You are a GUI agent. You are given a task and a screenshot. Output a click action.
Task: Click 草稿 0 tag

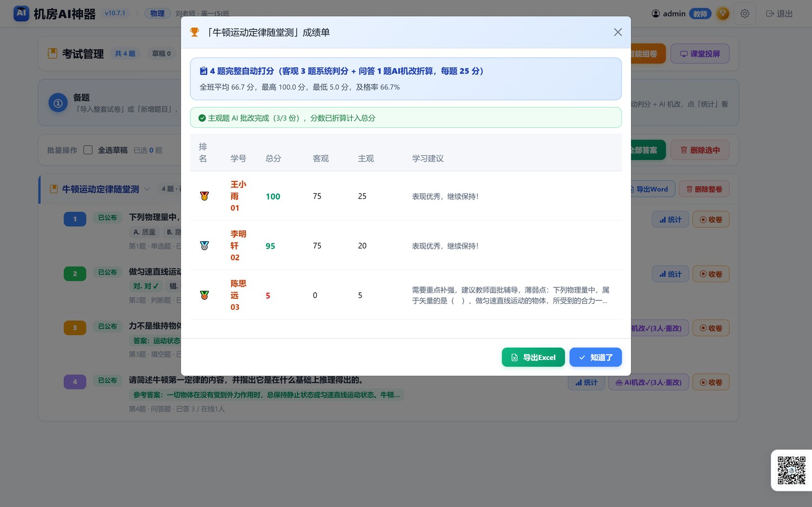pos(161,53)
